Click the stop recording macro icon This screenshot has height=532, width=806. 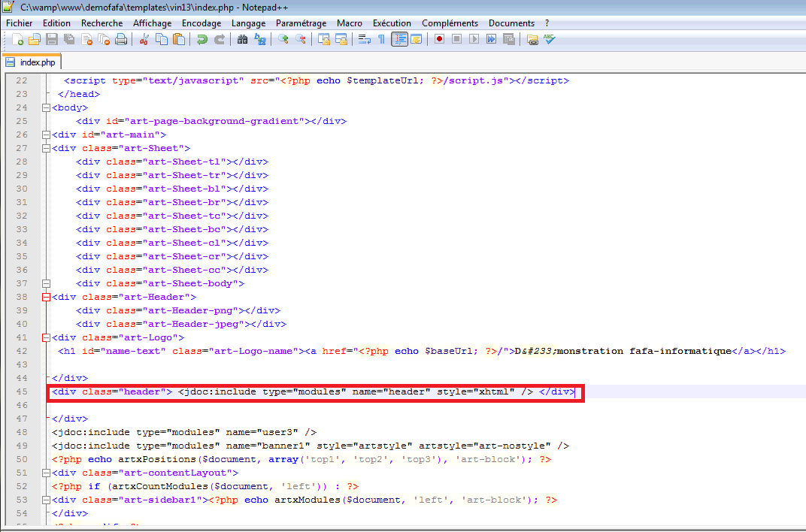click(x=456, y=40)
